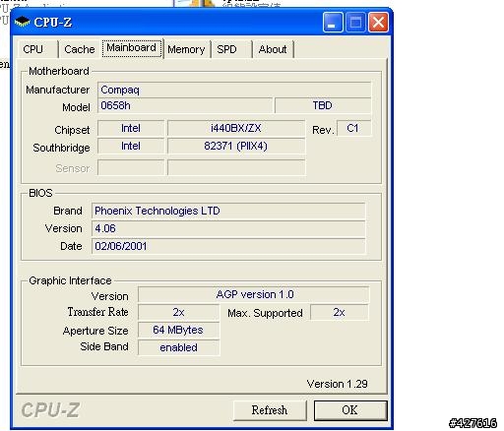Switch to the CPU tab
This screenshot has width=504, height=431.
[x=37, y=49]
